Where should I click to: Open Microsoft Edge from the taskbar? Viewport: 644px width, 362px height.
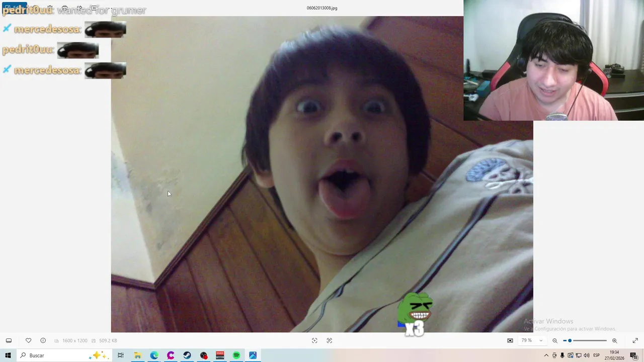click(154, 355)
